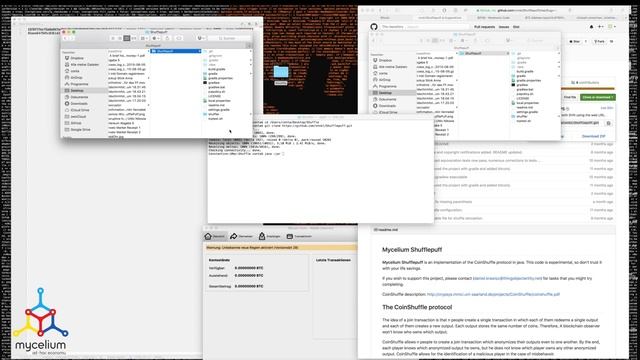Open iCloud Drive in left Finder sidebar
The image size is (640, 360).
[80, 110]
